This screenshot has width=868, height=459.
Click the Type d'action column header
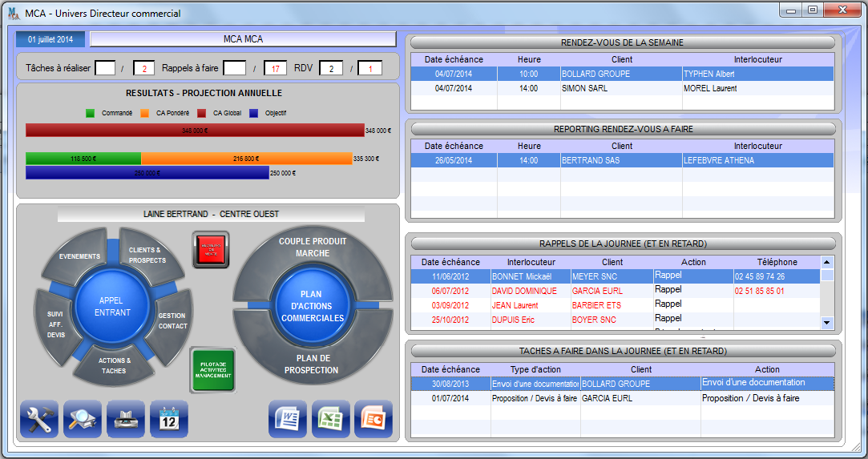535,369
